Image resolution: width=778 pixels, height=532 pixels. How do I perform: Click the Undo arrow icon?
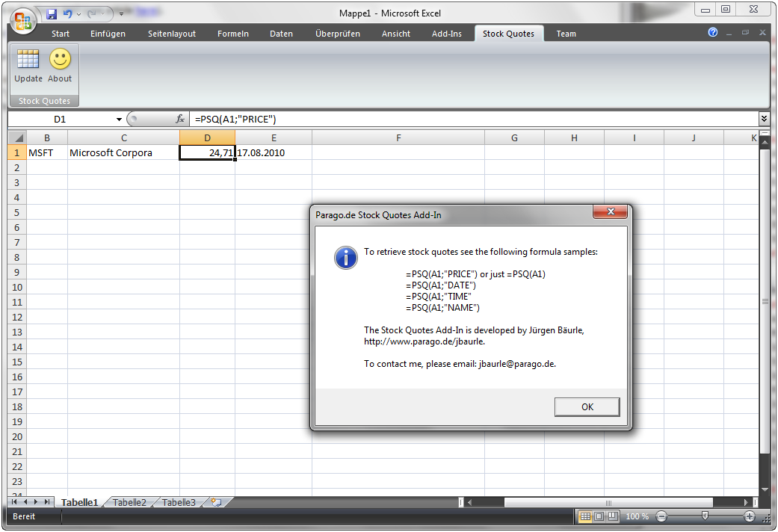[x=68, y=14]
